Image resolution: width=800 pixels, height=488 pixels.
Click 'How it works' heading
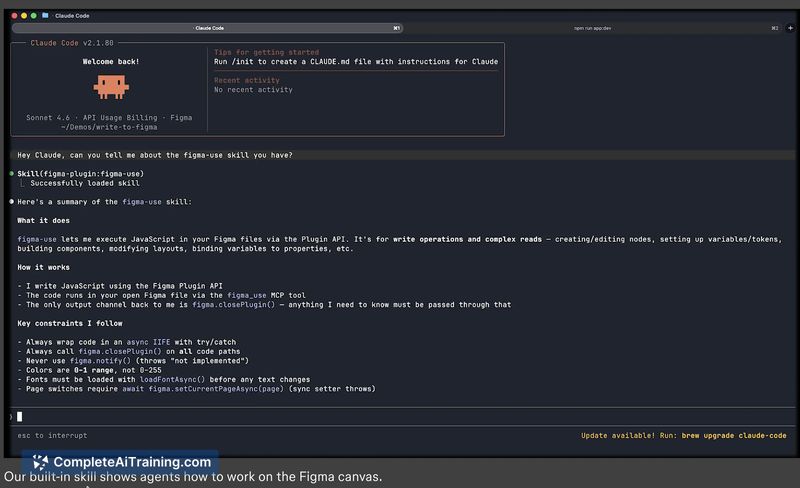(43, 267)
